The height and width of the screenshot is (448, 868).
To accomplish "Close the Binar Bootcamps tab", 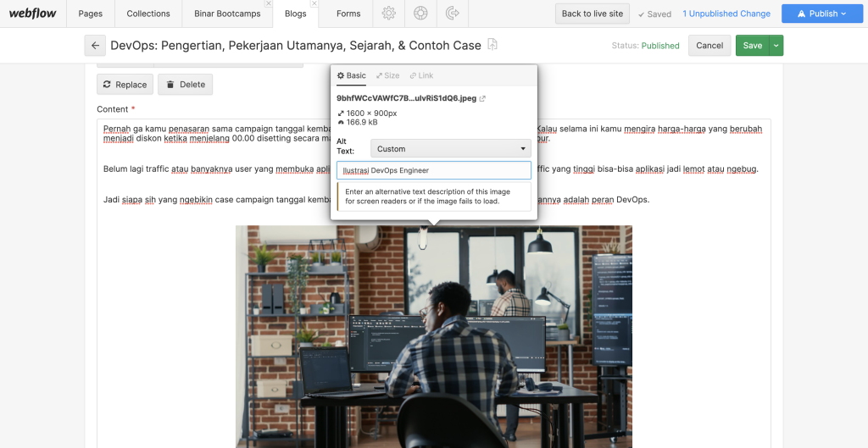I will pyautogui.click(x=269, y=3).
